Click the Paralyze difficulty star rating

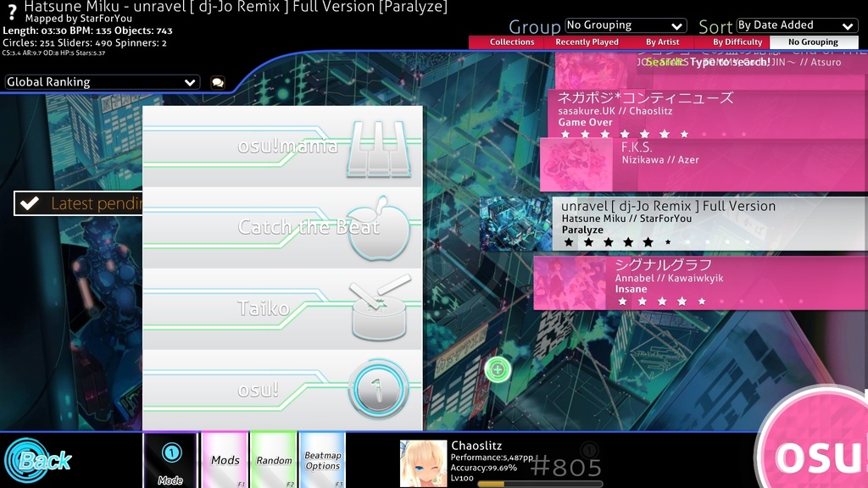tap(657, 241)
